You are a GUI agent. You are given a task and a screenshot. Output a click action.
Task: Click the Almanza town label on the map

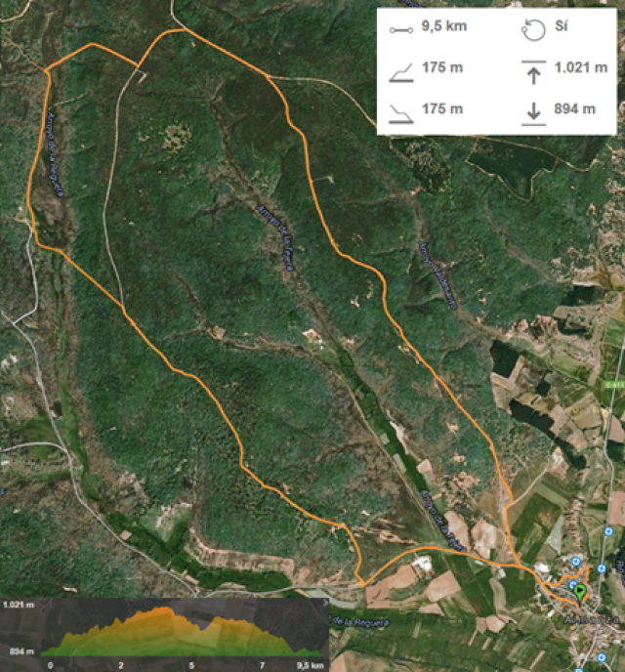click(591, 619)
